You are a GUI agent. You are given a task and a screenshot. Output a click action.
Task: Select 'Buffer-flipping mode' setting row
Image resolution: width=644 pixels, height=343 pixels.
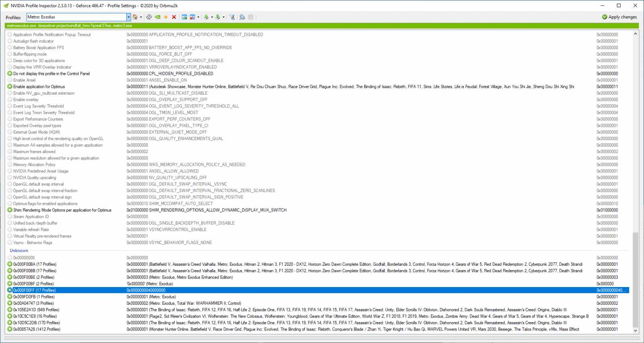tap(318, 54)
